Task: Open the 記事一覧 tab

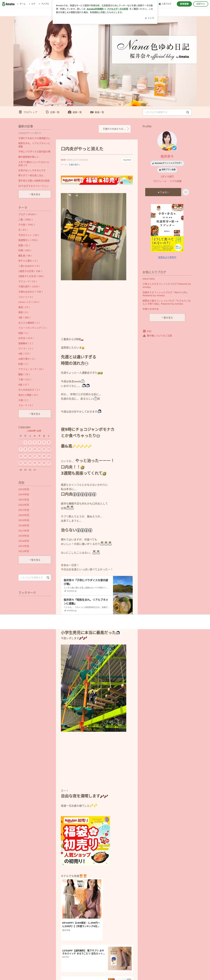Action: (53, 112)
